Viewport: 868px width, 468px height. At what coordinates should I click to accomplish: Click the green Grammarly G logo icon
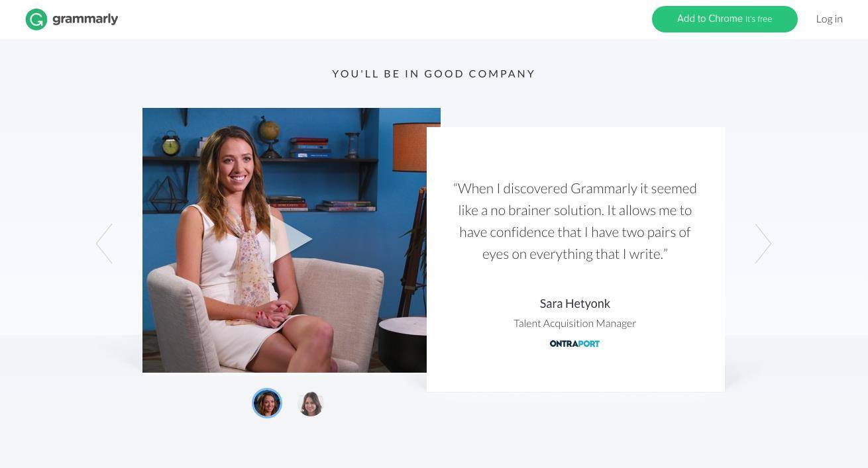(36, 19)
